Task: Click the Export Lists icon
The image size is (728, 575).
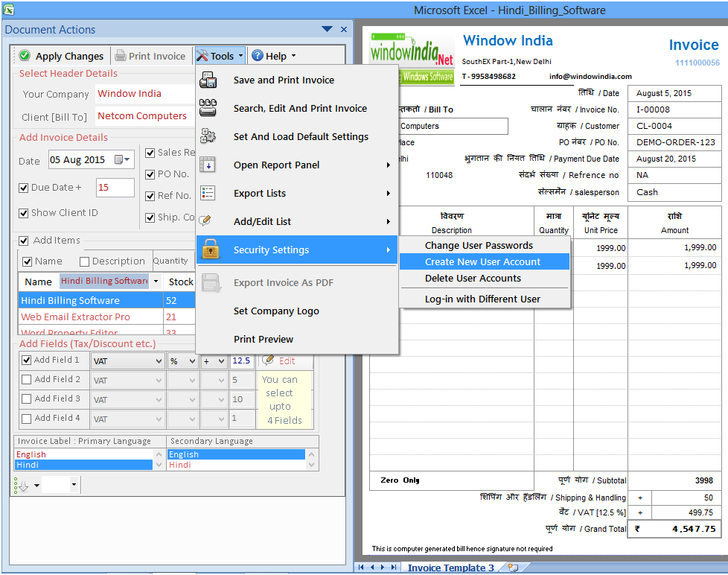Action: pyautogui.click(x=207, y=193)
